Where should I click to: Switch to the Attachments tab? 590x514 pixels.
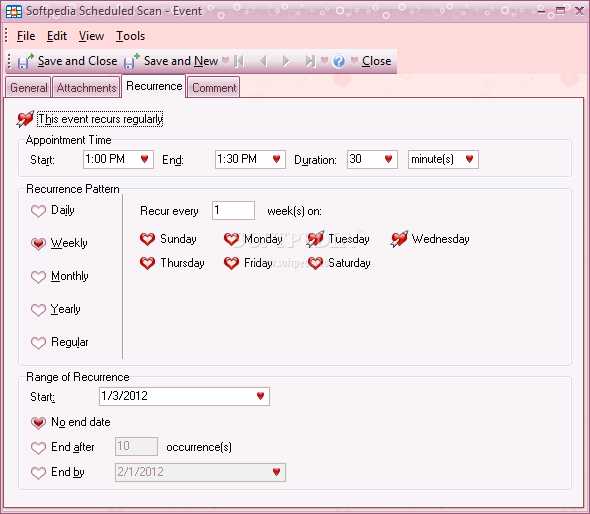pos(87,88)
